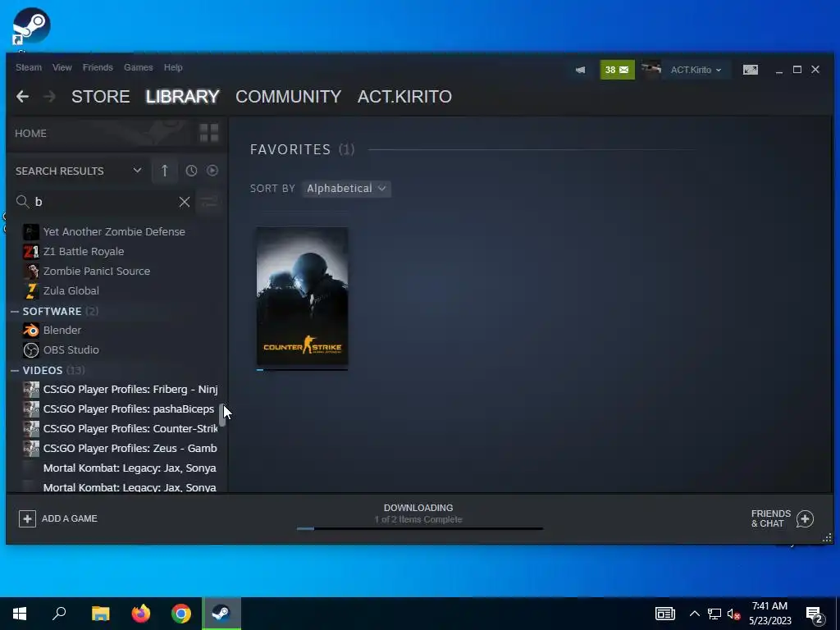Launch File Explorer from taskbar

pos(100,614)
